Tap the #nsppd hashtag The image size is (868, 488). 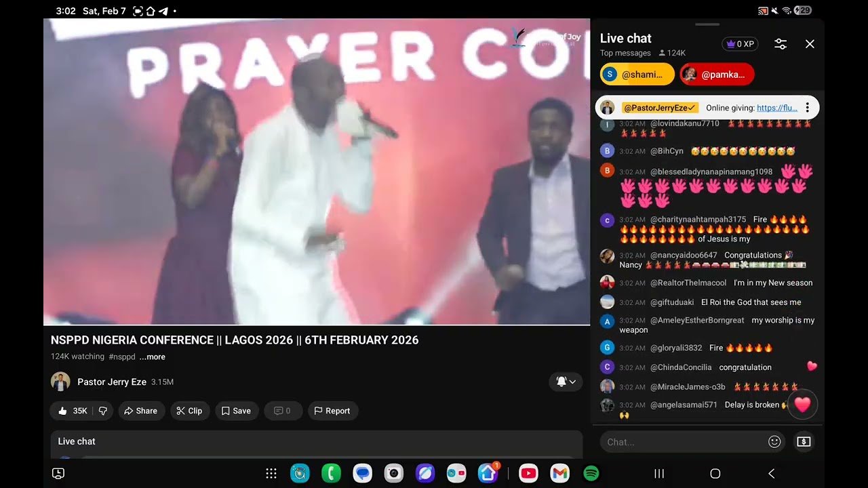[x=122, y=357]
